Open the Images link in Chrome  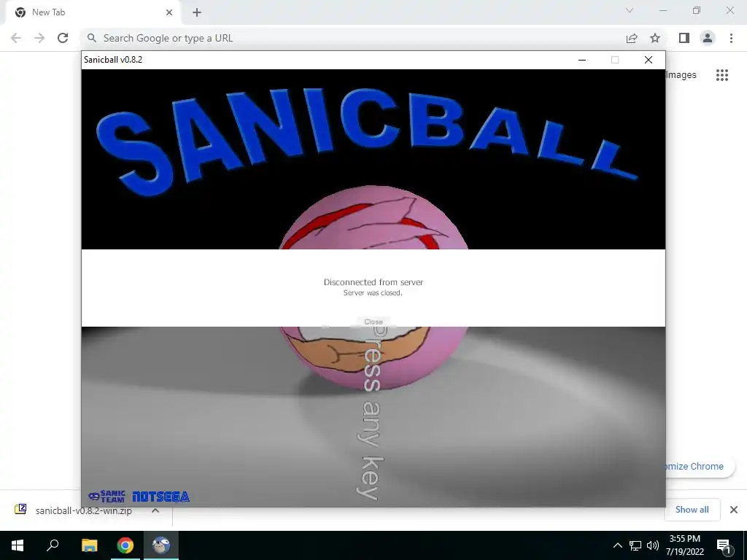tap(681, 75)
